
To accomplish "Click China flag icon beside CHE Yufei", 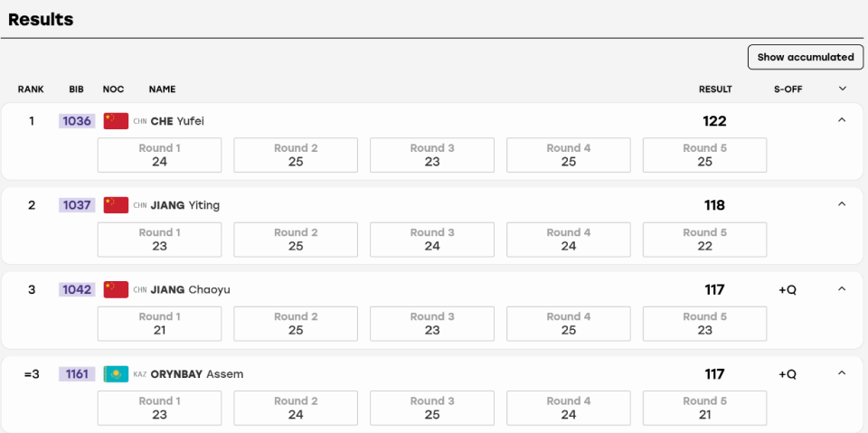I will pyautogui.click(x=116, y=121).
